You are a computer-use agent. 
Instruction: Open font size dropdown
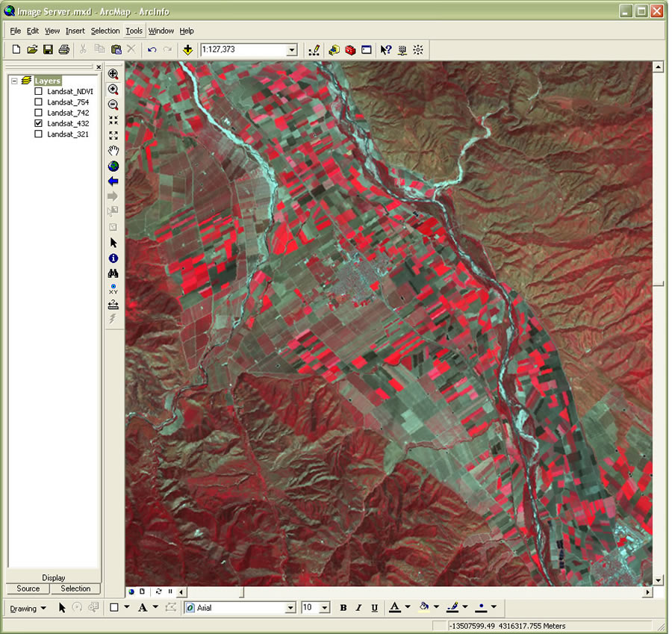coord(325,608)
